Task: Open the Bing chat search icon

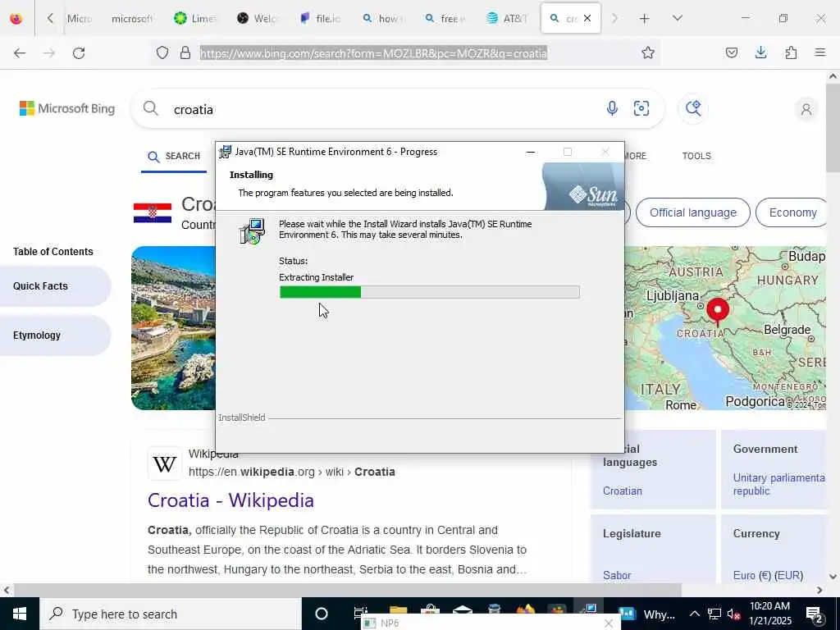Action: click(693, 109)
